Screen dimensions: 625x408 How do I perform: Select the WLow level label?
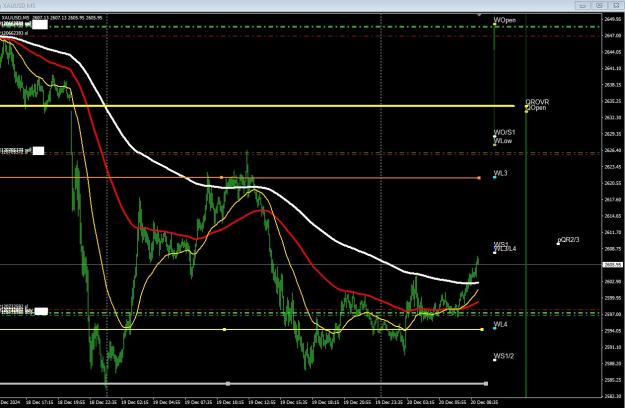503,141
